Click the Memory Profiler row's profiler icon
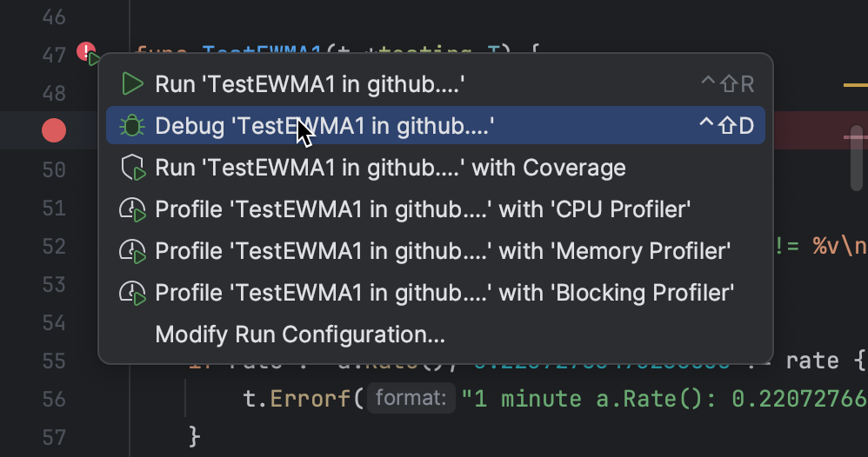Viewport: 868px width, 457px height. pyautogui.click(x=132, y=251)
